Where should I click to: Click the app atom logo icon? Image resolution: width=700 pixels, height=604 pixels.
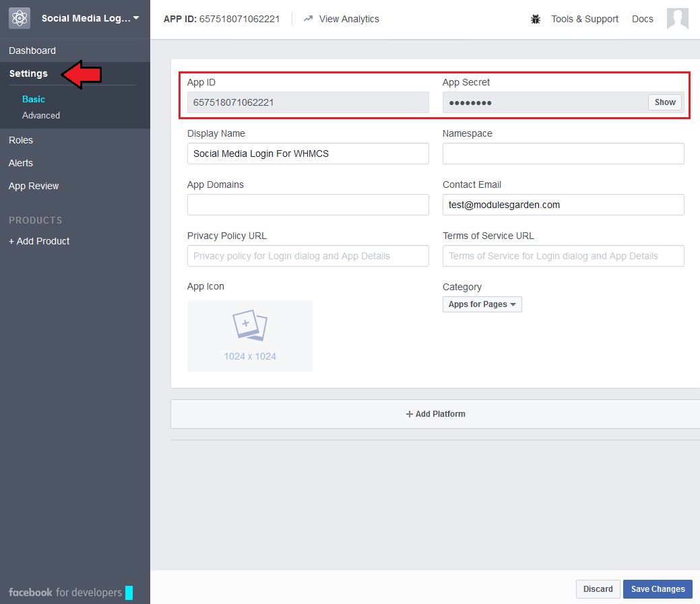coord(20,18)
